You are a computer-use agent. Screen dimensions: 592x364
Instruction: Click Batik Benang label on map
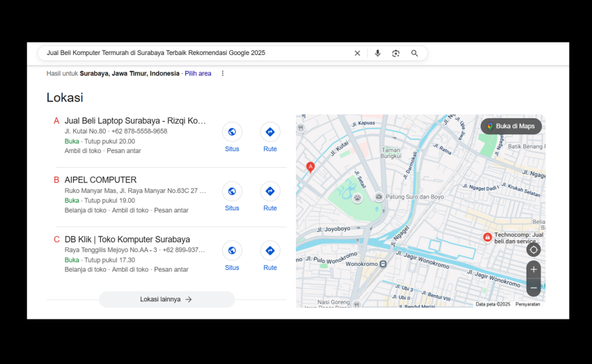[x=527, y=146]
